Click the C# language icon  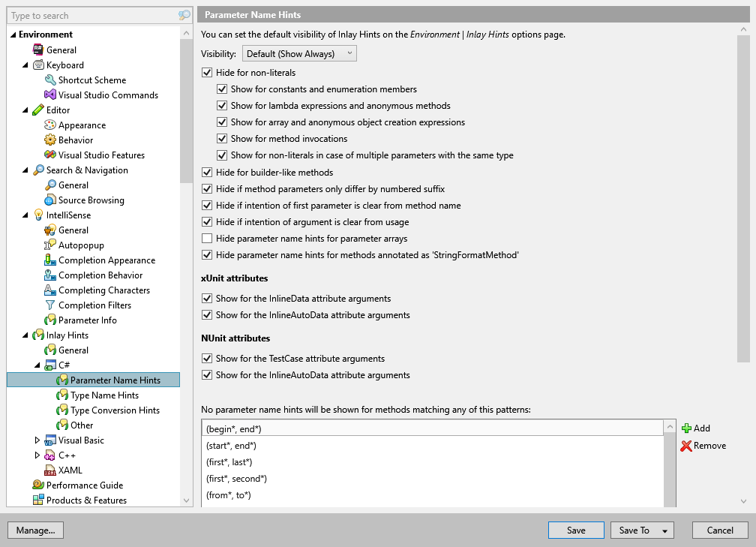[50, 365]
